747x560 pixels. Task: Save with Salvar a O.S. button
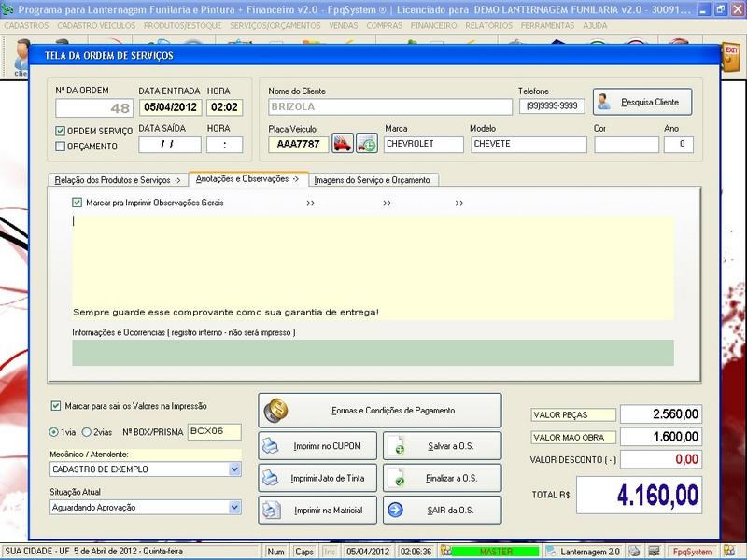coord(442,448)
